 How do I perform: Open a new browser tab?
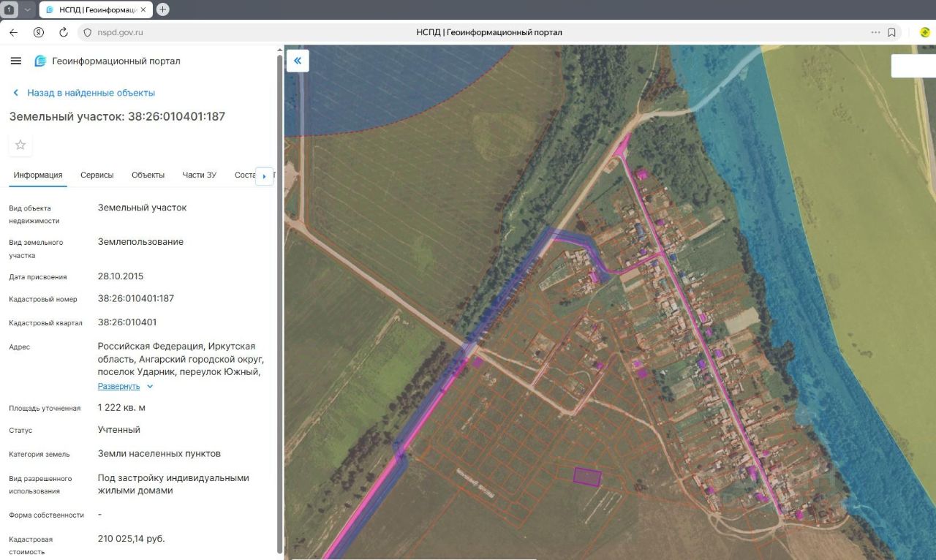pyautogui.click(x=163, y=10)
